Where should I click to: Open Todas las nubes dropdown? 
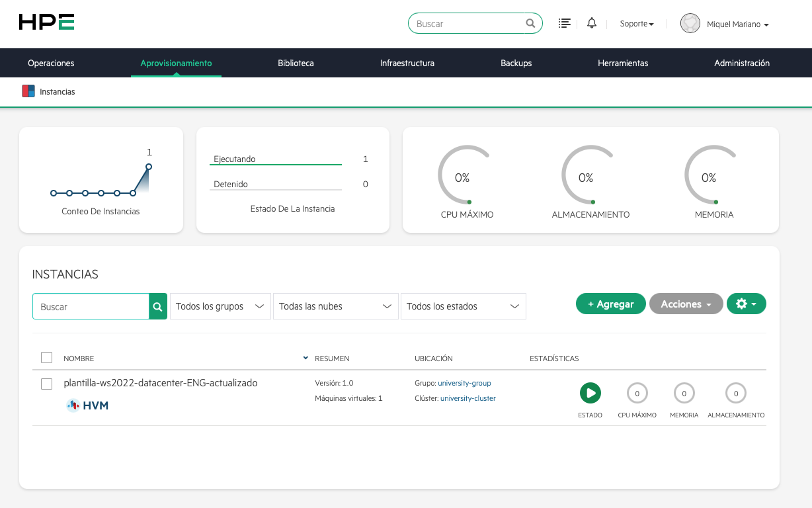click(x=336, y=306)
